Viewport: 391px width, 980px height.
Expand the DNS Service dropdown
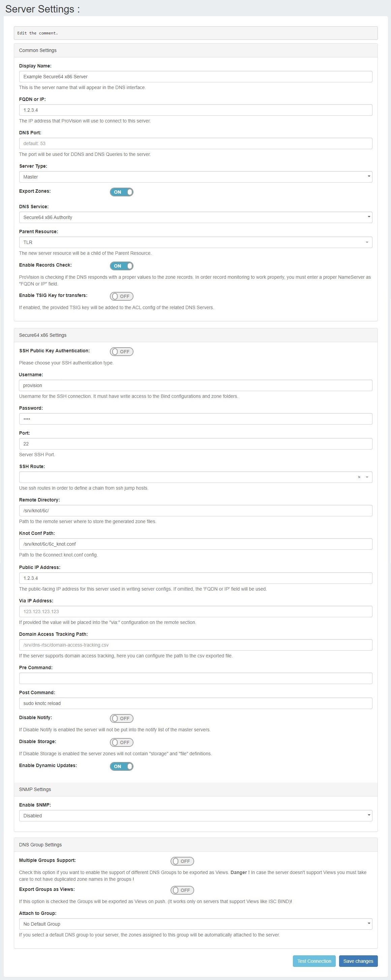pos(195,218)
